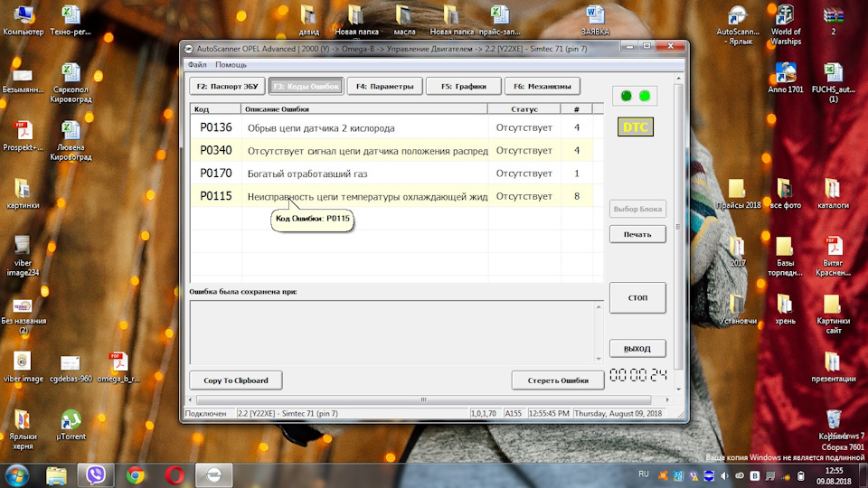Open the ЗАЯВКА Word document icon
Screen dimensions: 868x488
(595, 19)
